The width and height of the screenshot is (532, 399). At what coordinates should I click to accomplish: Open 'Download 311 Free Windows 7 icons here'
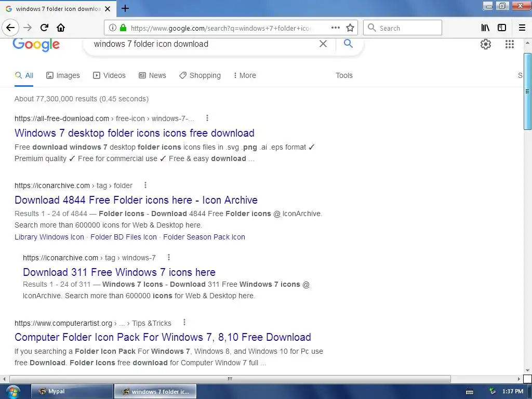point(119,272)
